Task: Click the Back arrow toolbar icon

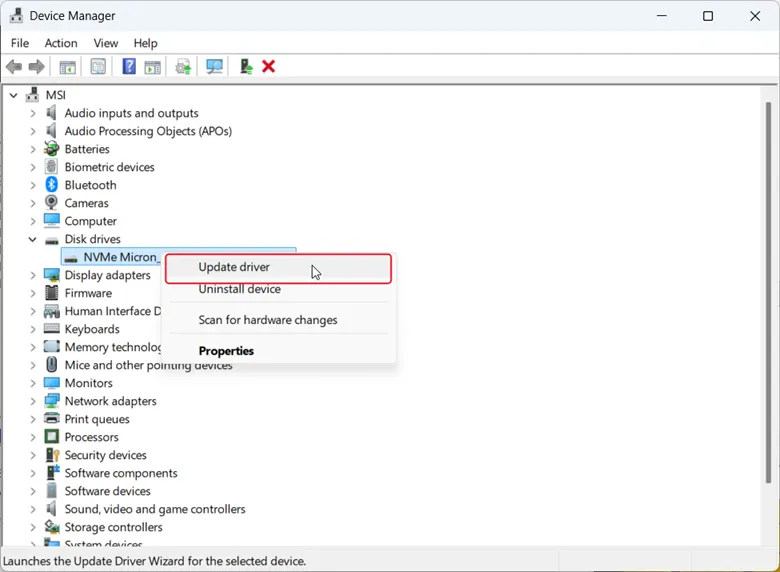Action: click(x=14, y=66)
